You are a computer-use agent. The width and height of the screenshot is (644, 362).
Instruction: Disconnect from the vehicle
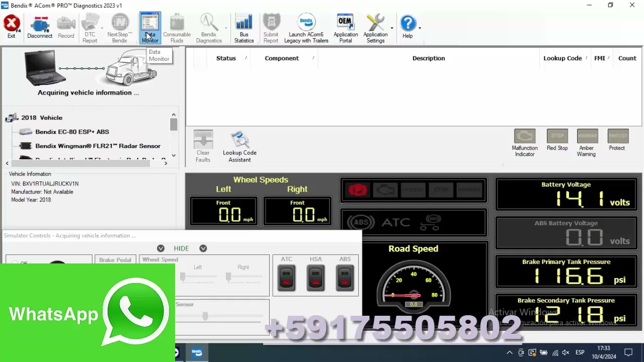pos(40,27)
